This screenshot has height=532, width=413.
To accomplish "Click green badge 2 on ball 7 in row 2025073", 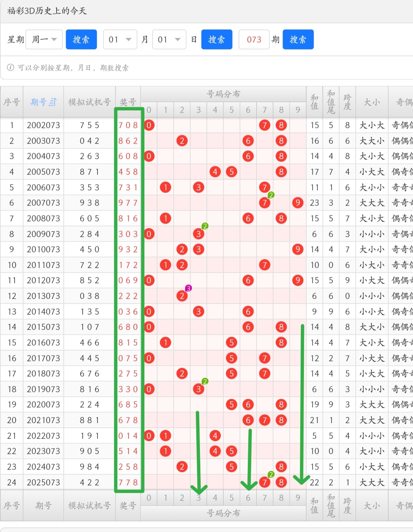I will [x=271, y=475].
